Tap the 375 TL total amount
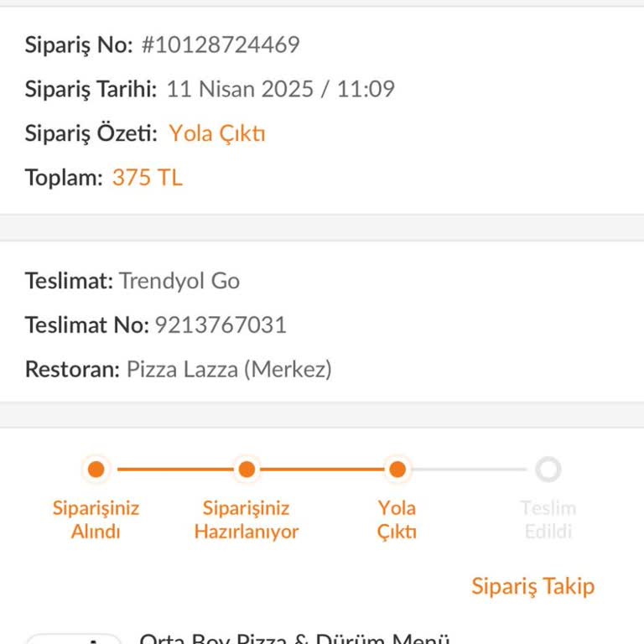 click(x=147, y=178)
